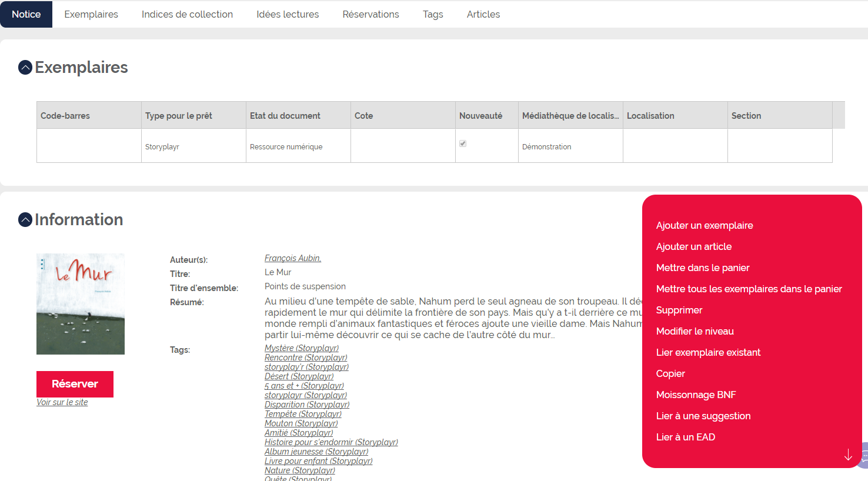Viewport: 868px width, 481px height.
Task: Collapse the Information section chevron
Action: 25,220
